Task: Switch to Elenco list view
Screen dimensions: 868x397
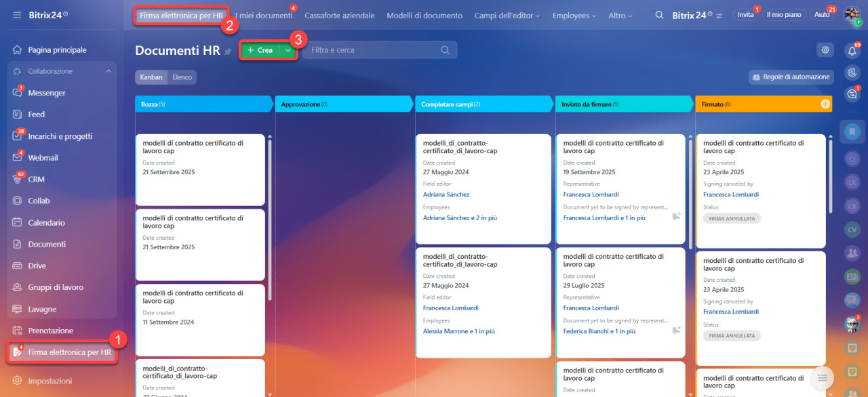Action: point(182,77)
